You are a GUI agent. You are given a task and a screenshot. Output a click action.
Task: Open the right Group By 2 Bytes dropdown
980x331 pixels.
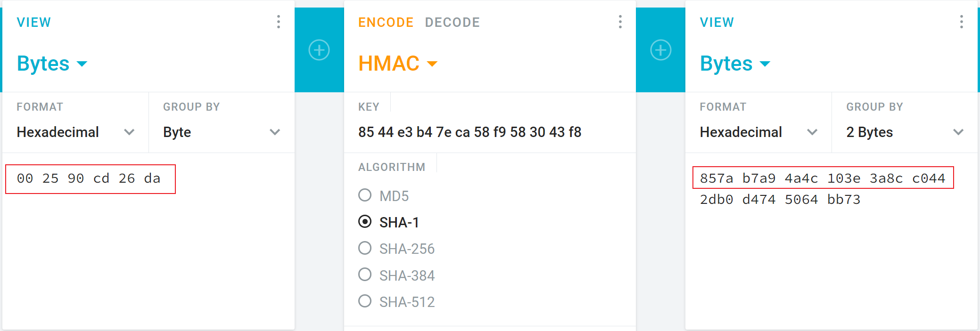904,132
